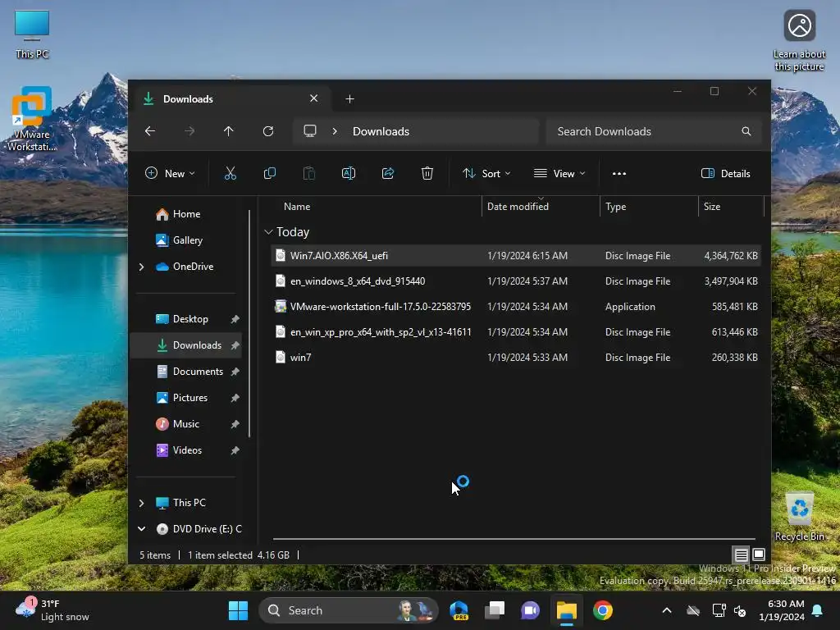Viewport: 840px width, 630px height.
Task: Click the Cut scissors icon
Action: 230,173
